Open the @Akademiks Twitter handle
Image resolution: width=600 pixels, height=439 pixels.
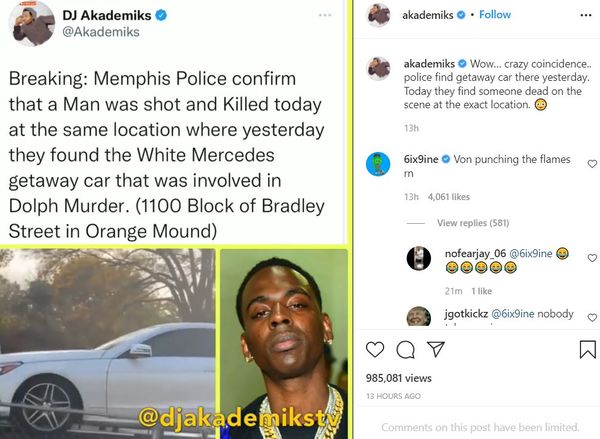(x=101, y=32)
